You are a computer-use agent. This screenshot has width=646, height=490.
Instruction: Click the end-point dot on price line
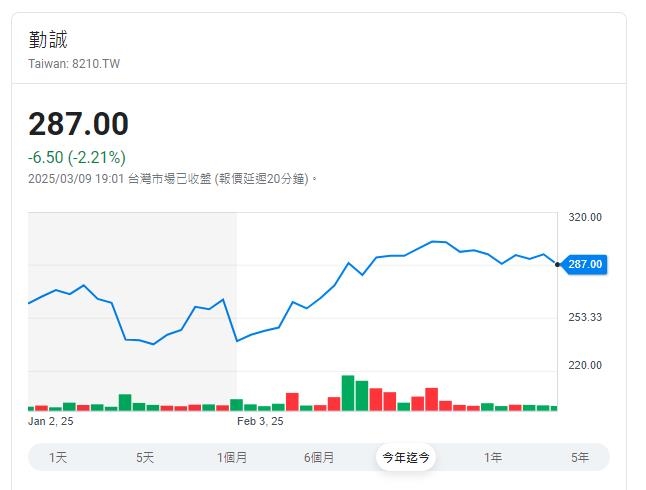(x=557, y=264)
